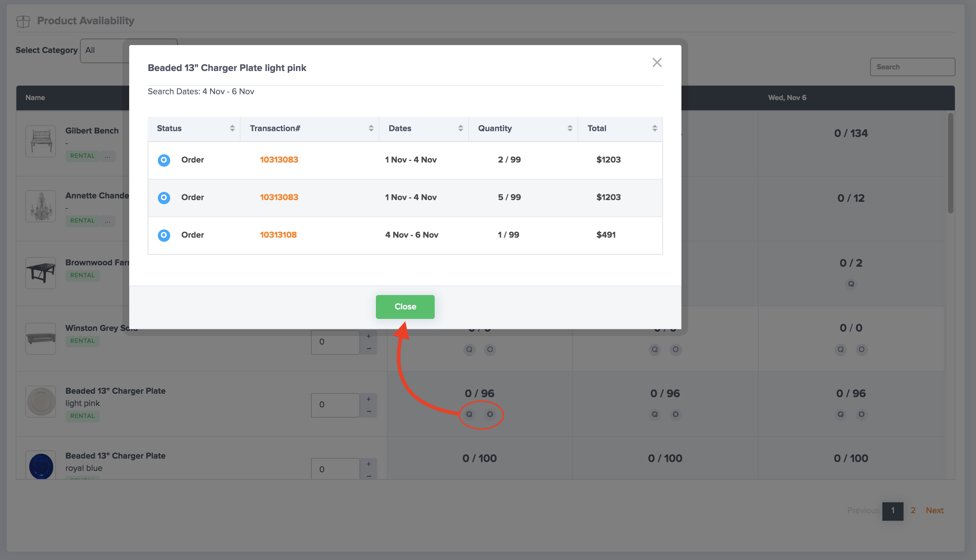
Task: Click the Annette Chandelier thumbnail
Action: click(x=41, y=206)
